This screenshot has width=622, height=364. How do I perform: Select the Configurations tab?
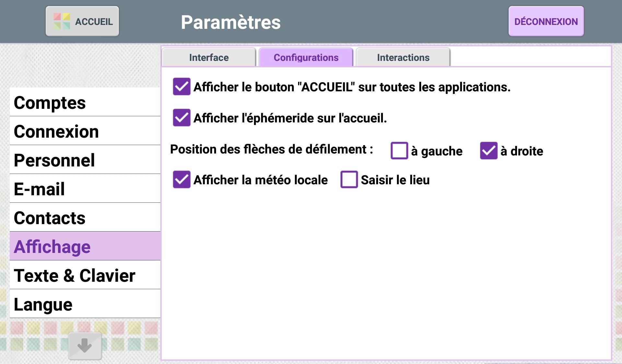[x=306, y=57]
